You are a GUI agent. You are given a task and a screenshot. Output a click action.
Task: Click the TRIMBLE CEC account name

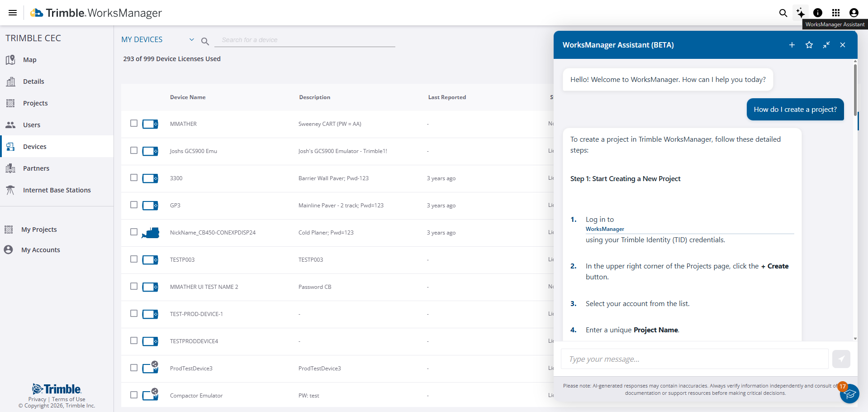pos(33,38)
